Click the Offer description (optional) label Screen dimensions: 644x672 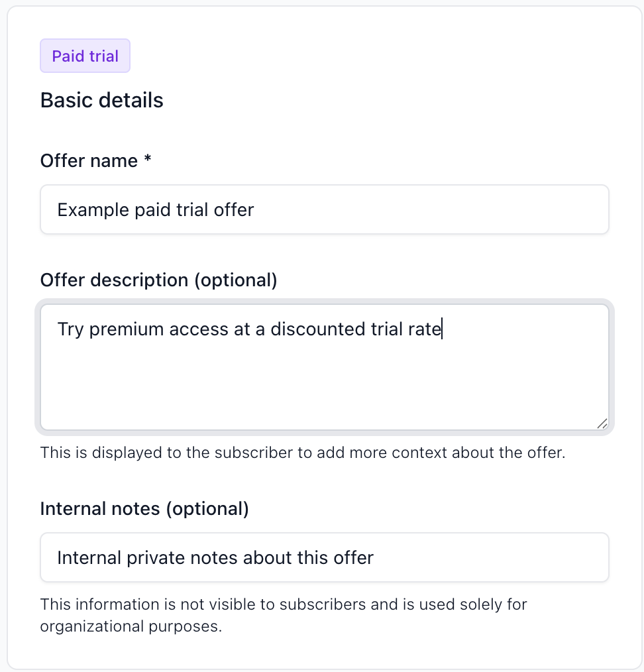pos(158,280)
